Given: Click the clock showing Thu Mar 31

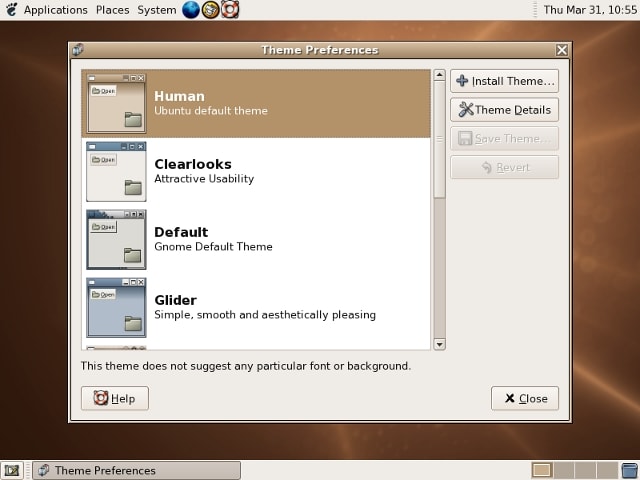Looking at the screenshot, I should [x=590, y=10].
